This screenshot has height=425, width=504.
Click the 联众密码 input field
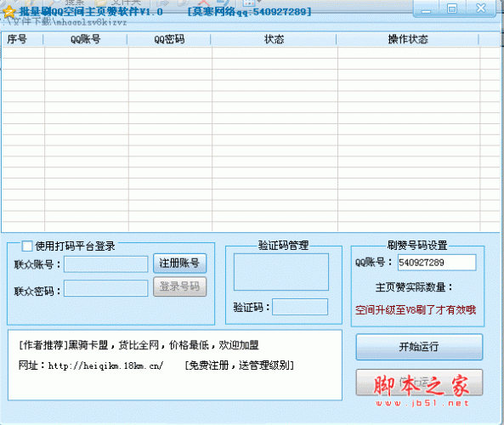(x=106, y=288)
